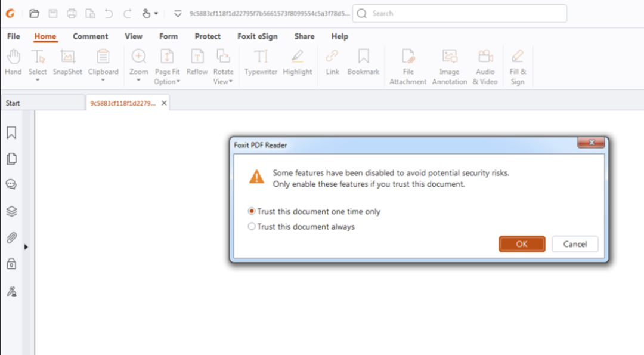Click OK in the security dialog
The width and height of the screenshot is (644, 355).
point(522,244)
